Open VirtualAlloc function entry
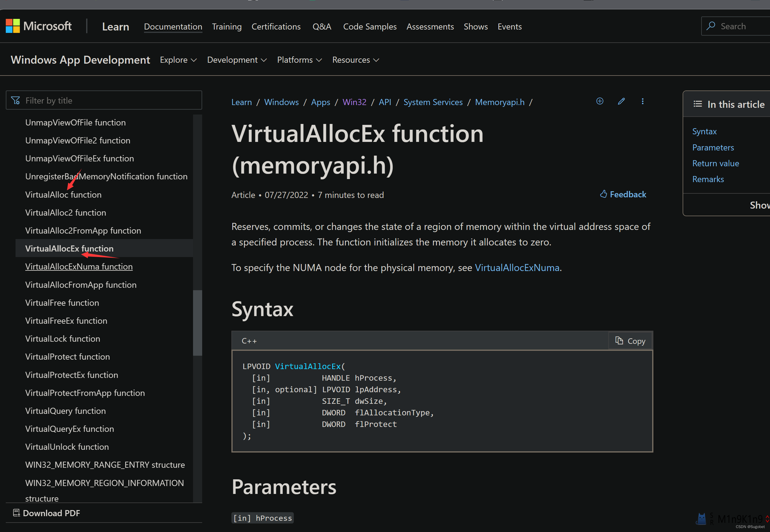This screenshot has height=532, width=770. point(63,195)
